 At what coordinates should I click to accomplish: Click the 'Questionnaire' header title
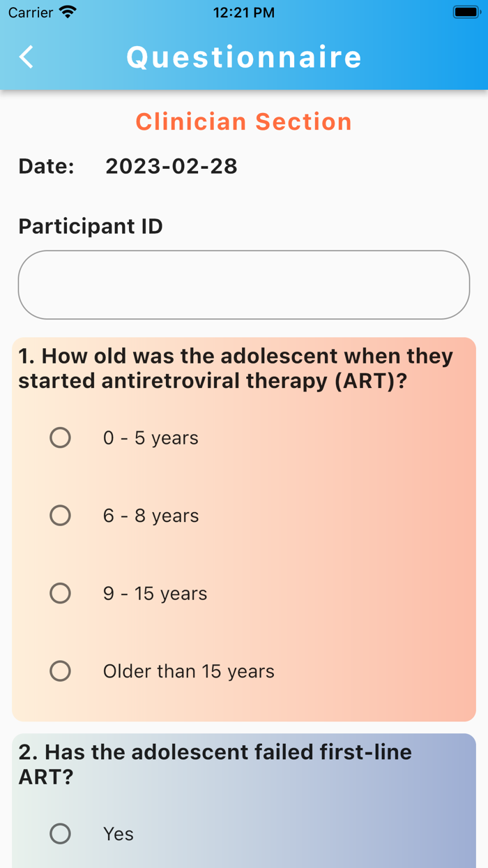[x=244, y=57]
